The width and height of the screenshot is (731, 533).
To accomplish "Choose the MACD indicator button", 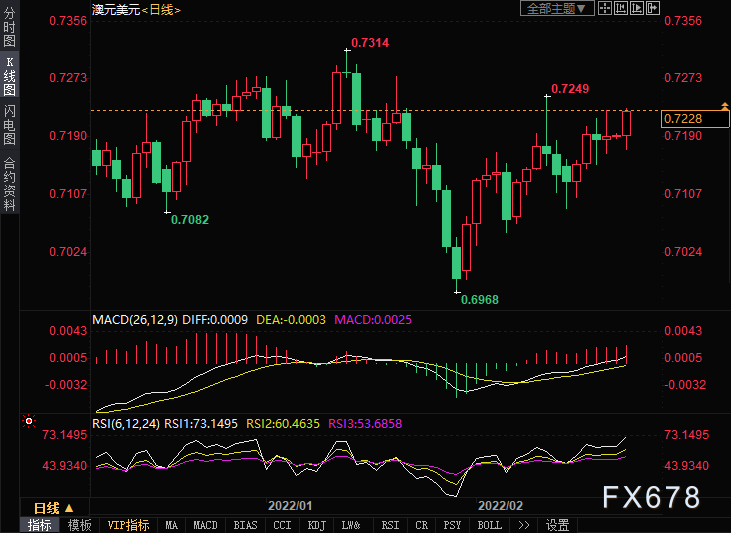I will coord(205,525).
